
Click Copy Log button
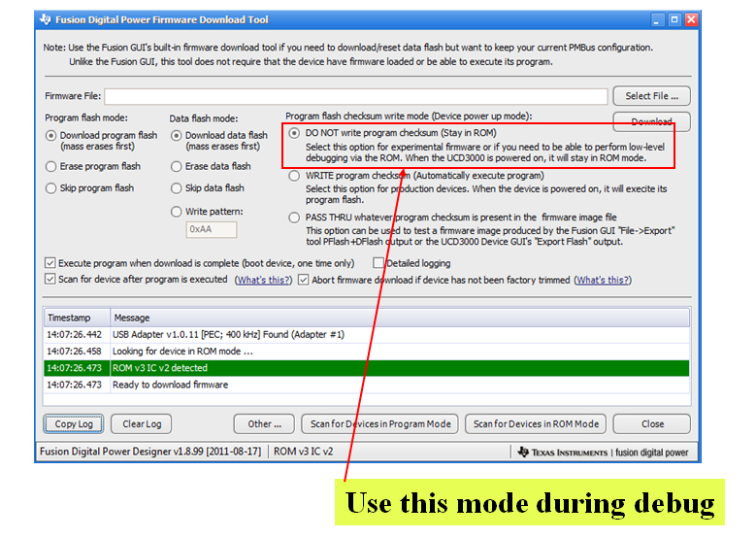point(74,424)
